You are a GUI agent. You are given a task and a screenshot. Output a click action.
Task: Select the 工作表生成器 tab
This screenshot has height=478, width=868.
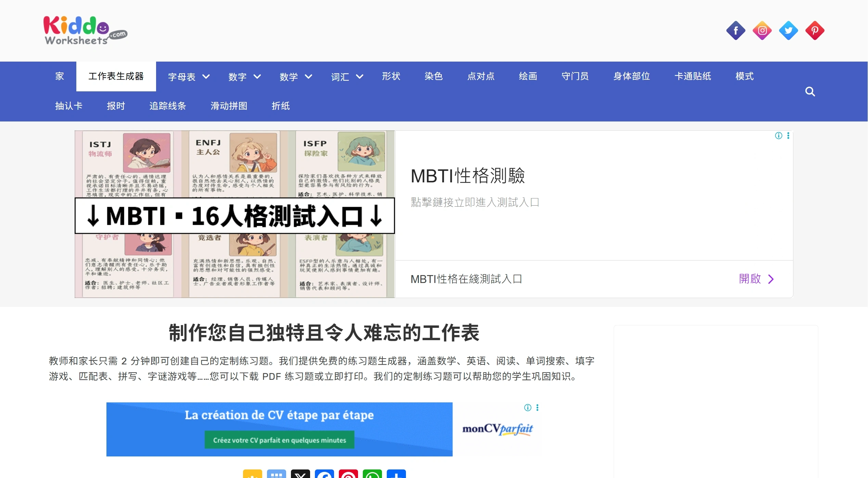coord(116,76)
